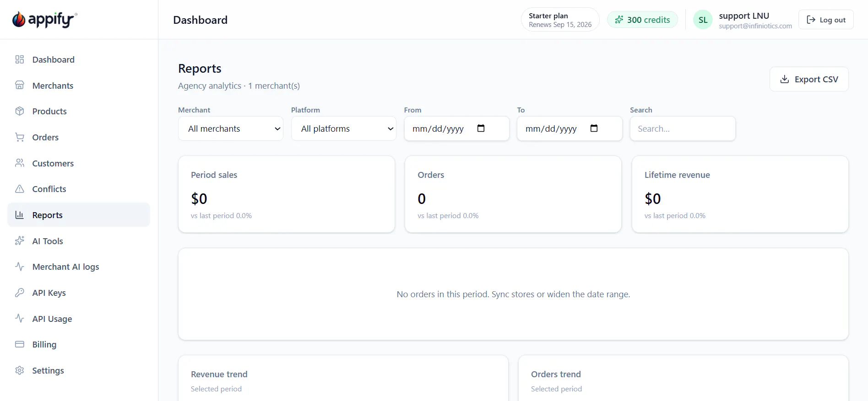Open Settings from the sidebar
This screenshot has height=401, width=868.
pyautogui.click(x=79, y=370)
